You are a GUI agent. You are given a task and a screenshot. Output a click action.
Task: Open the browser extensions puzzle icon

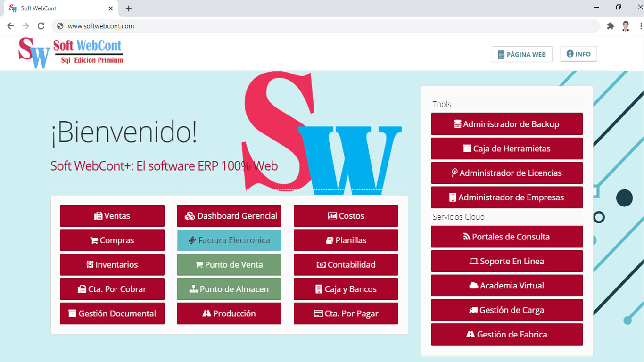pos(611,26)
